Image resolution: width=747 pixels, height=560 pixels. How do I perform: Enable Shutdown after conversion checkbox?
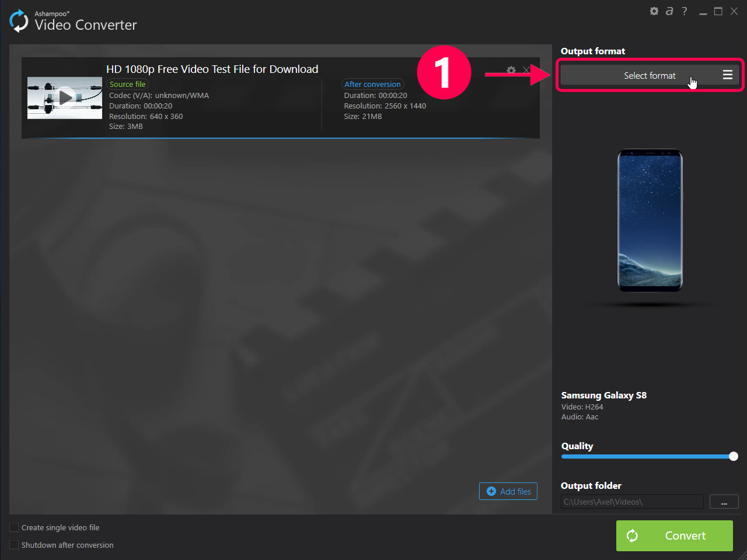14,545
